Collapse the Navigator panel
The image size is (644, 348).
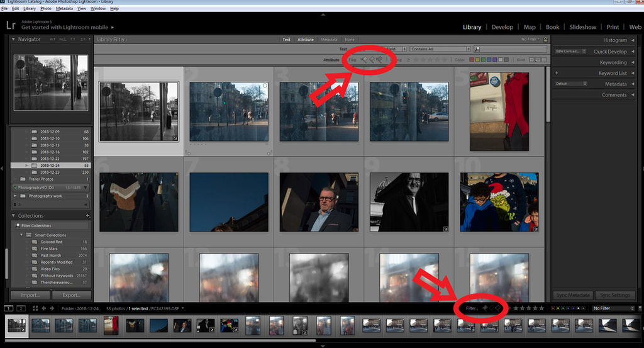click(x=13, y=39)
